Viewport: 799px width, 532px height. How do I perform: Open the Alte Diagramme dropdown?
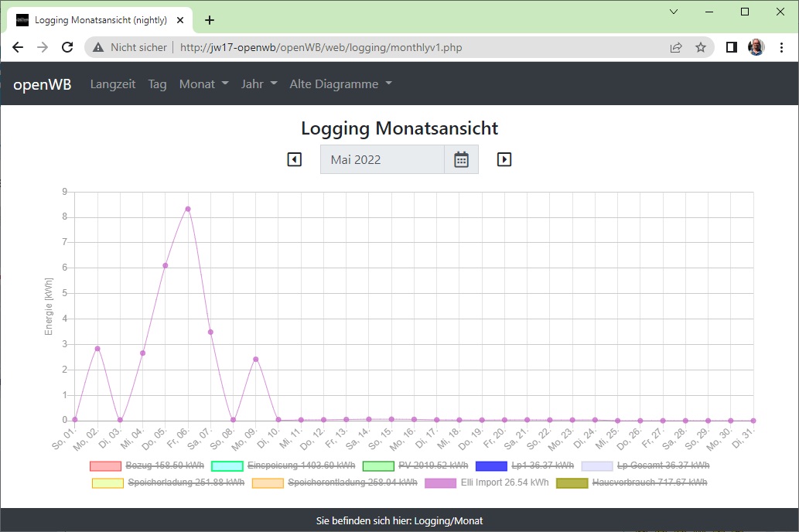pyautogui.click(x=340, y=84)
